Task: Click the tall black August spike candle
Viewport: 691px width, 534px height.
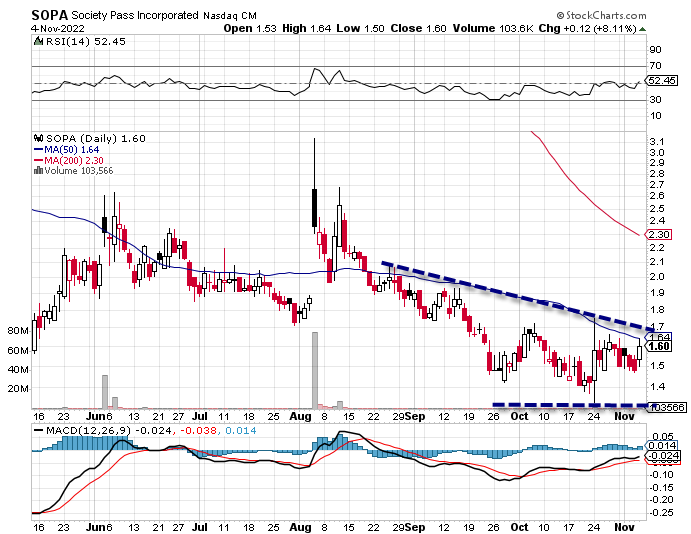Action: pos(315,186)
